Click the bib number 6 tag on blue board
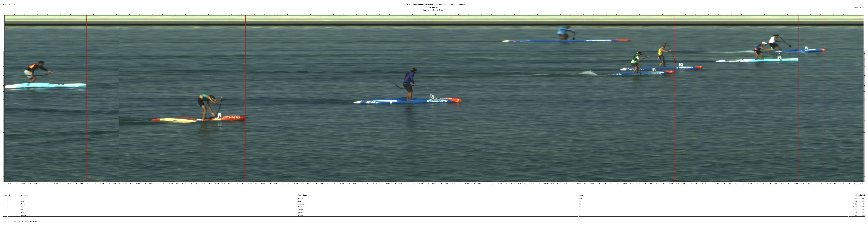This screenshot has width=868, height=225. pyautogui.click(x=432, y=97)
